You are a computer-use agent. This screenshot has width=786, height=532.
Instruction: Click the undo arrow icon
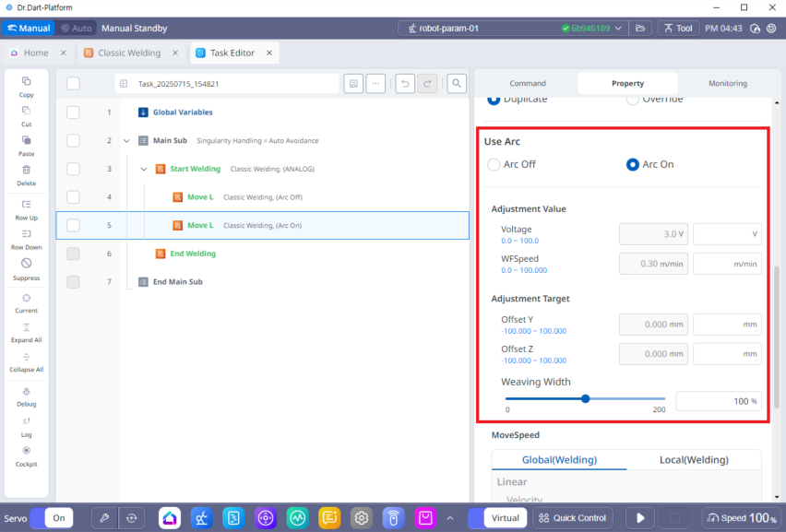(404, 84)
